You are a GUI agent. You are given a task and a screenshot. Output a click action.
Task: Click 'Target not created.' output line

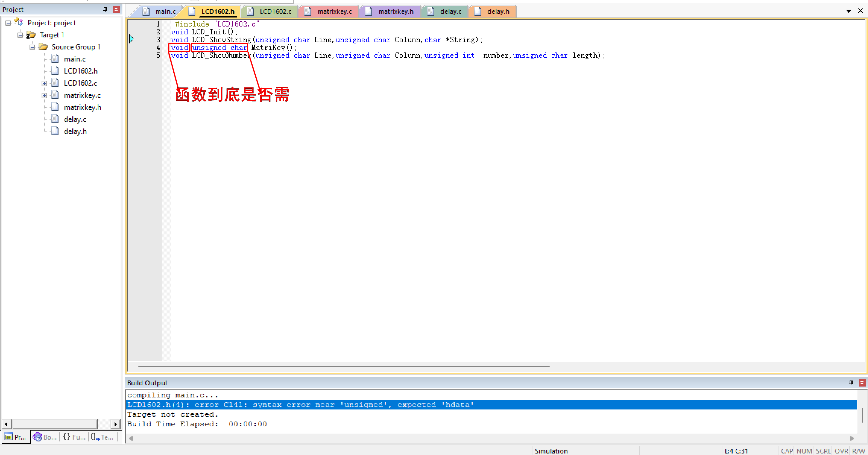(172, 414)
